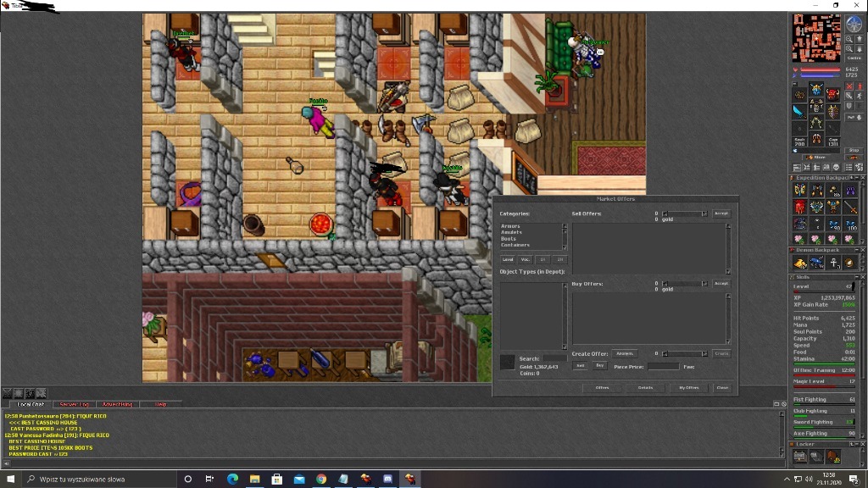Choose the Buy offer type
Image resolution: width=868 pixels, height=488 pixels.
(x=599, y=366)
